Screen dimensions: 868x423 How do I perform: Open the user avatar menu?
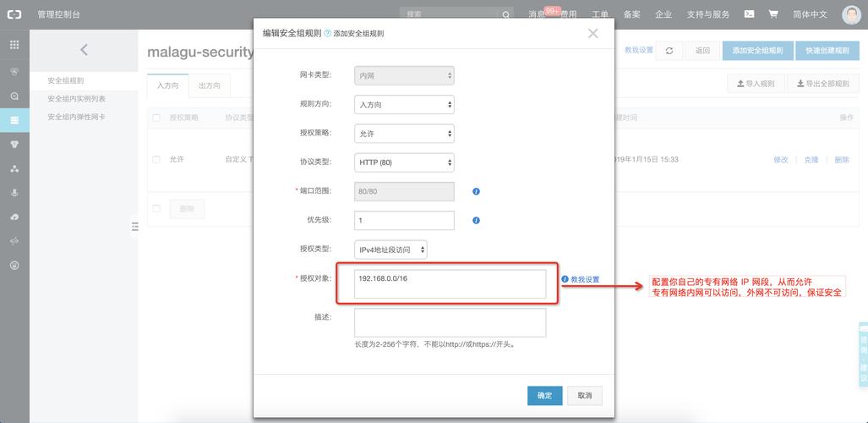851,14
